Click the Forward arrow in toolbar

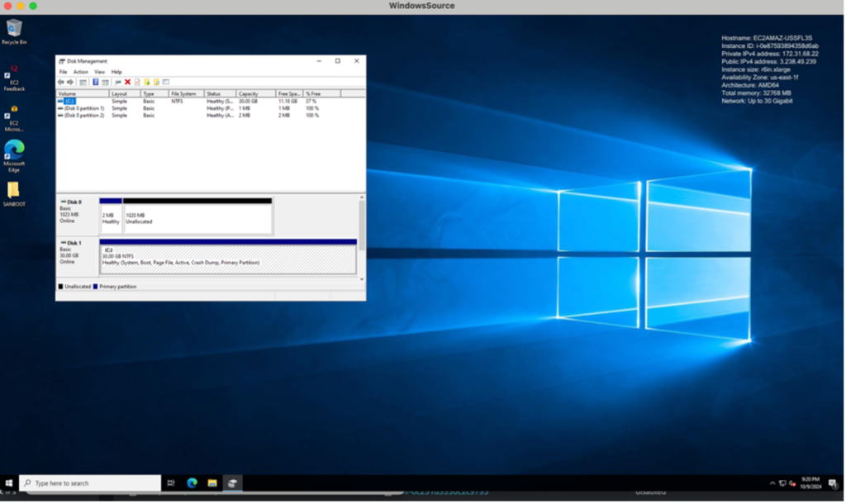pos(69,83)
